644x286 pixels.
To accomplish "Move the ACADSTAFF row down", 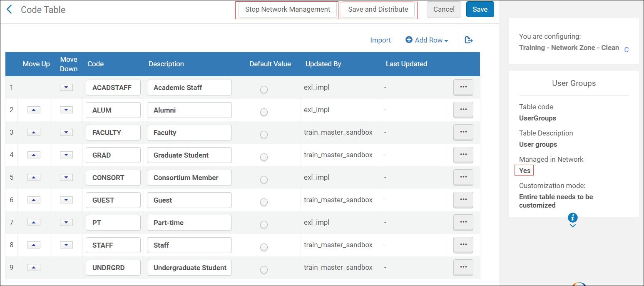I will point(66,87).
